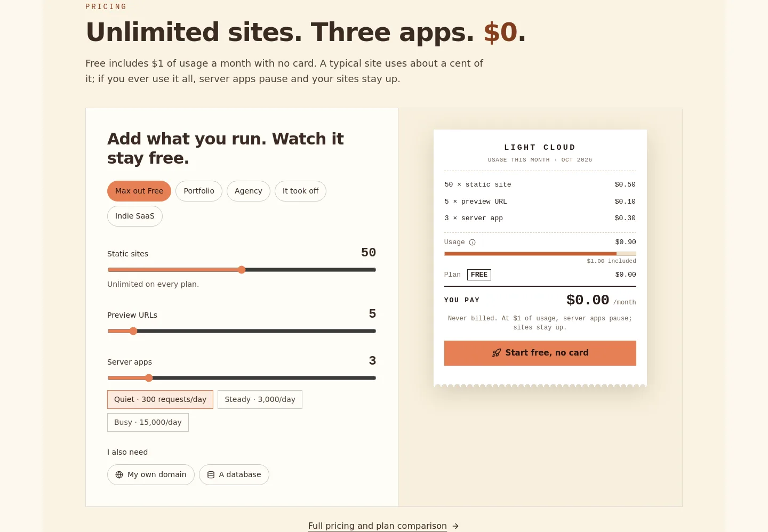Screen dimensions: 768x532
Task: Click the 'Never billed' receipt footnote
Action: click(540, 323)
